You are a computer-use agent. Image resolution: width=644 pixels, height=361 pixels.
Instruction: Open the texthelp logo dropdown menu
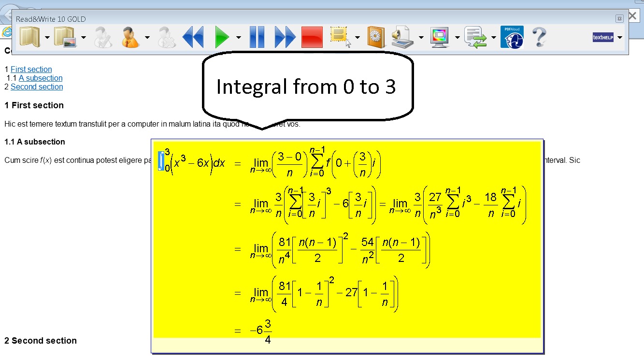pos(620,38)
